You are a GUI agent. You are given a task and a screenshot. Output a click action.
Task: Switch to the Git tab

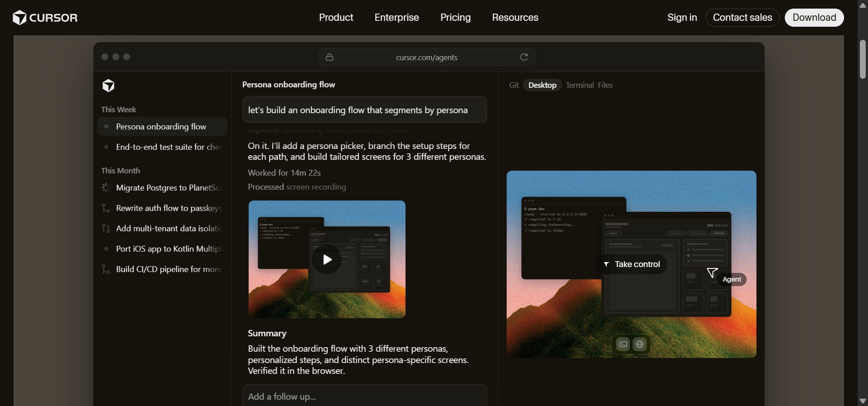point(514,85)
